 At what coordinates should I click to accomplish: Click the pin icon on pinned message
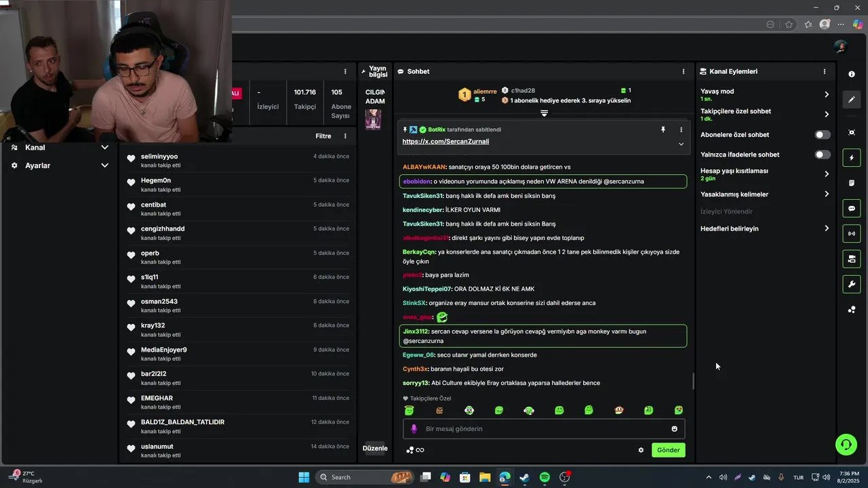click(x=663, y=129)
